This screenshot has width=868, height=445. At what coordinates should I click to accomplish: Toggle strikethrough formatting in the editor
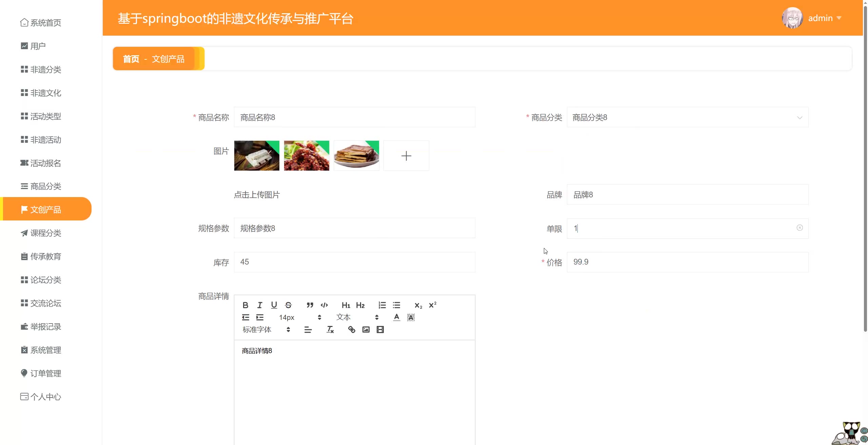(x=288, y=305)
